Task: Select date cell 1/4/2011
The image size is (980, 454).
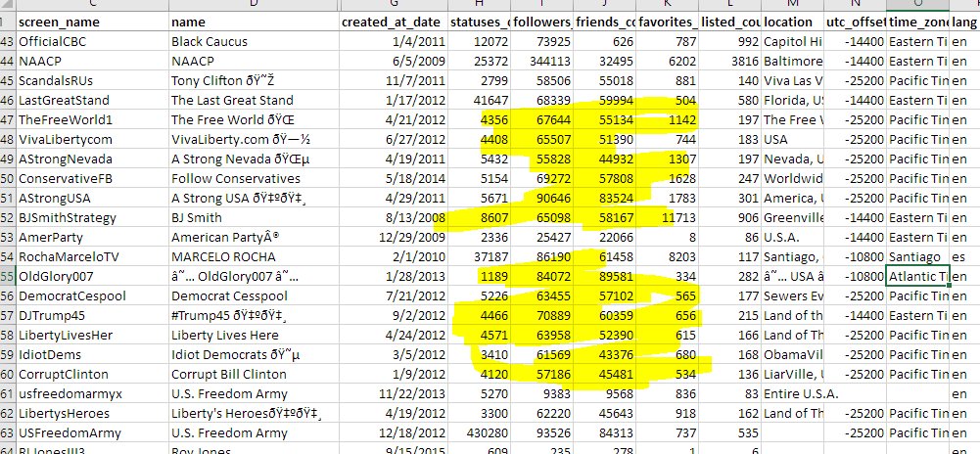Action: pos(394,42)
